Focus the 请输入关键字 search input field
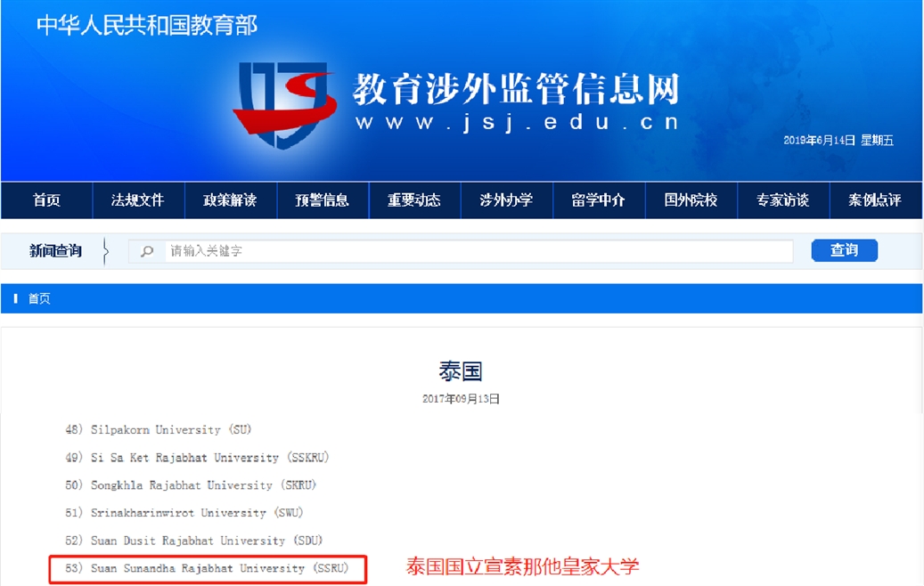924x586 pixels. click(x=479, y=252)
